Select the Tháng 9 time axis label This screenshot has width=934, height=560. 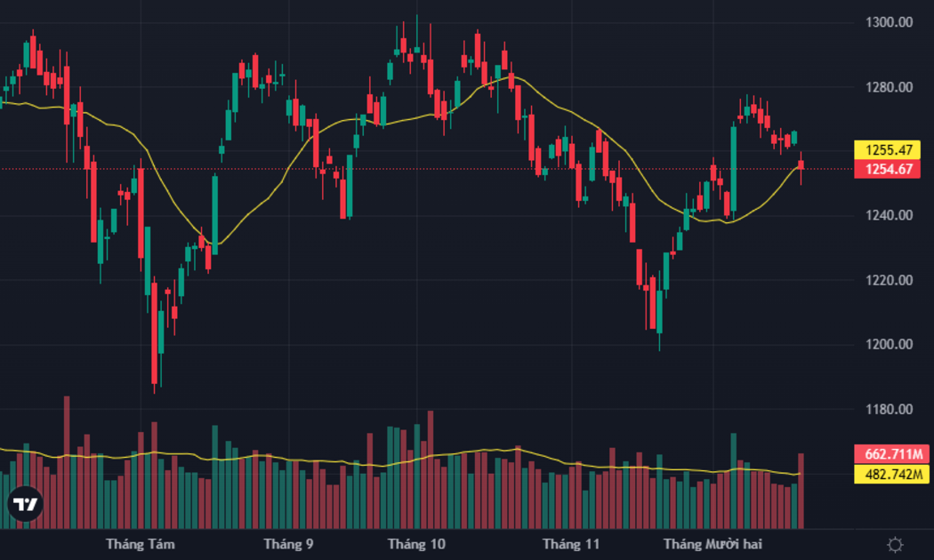pyautogui.click(x=288, y=544)
